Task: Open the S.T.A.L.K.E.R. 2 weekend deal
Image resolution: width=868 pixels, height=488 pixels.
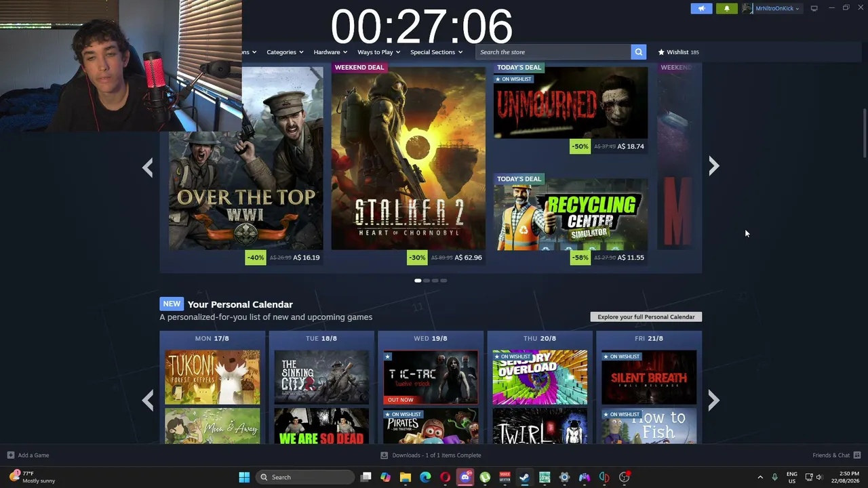Action: pyautogui.click(x=408, y=158)
